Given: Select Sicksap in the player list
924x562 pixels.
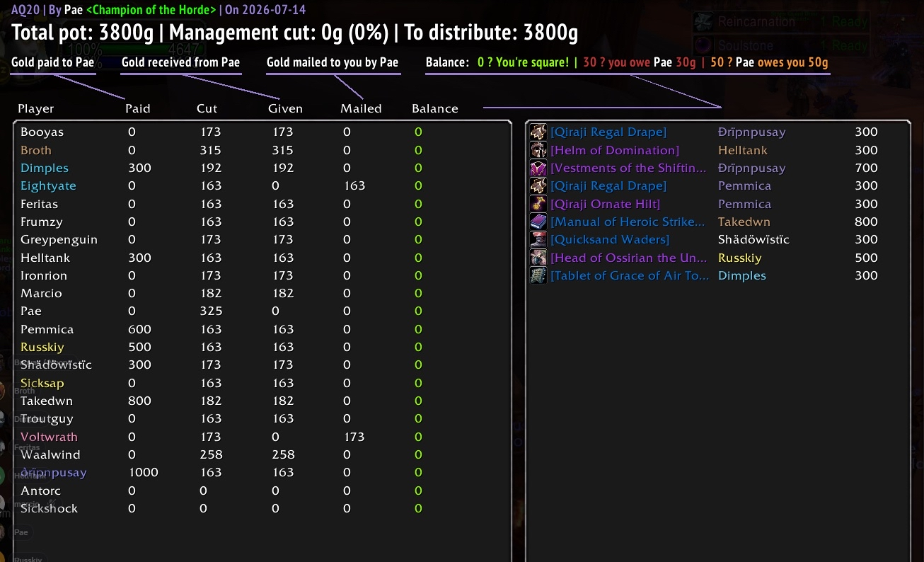Looking at the screenshot, I should click(42, 383).
